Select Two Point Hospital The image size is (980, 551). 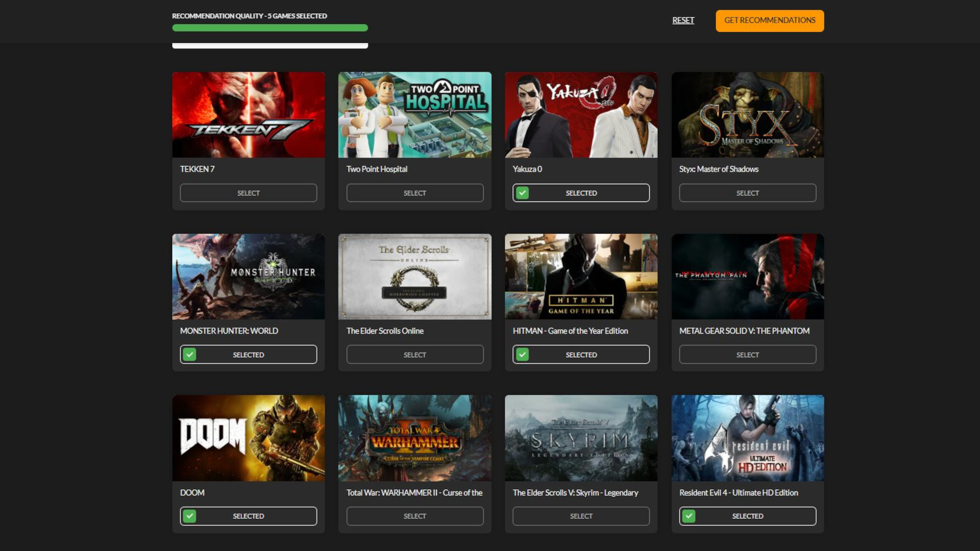coord(415,193)
